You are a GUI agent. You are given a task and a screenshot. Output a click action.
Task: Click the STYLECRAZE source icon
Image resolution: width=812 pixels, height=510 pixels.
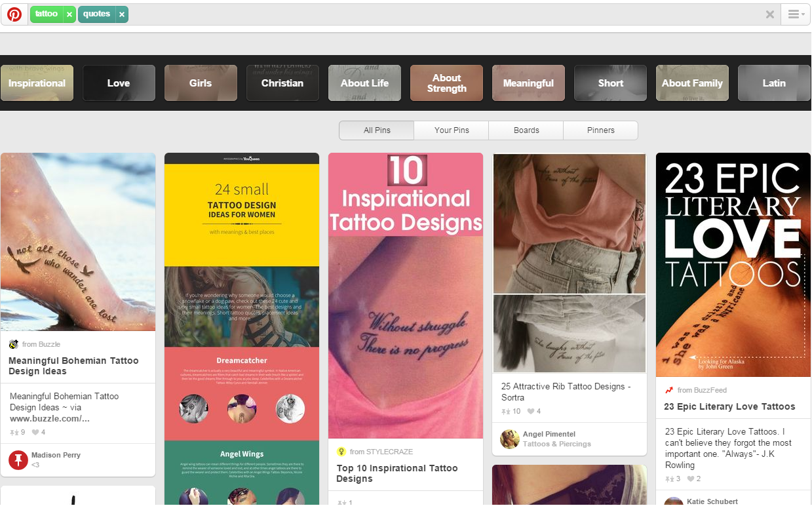point(341,452)
